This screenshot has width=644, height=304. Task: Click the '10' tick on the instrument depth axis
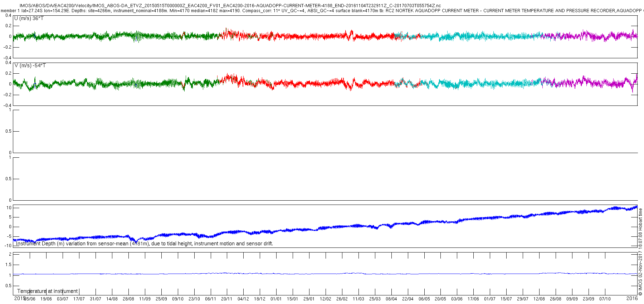(x=9, y=208)
